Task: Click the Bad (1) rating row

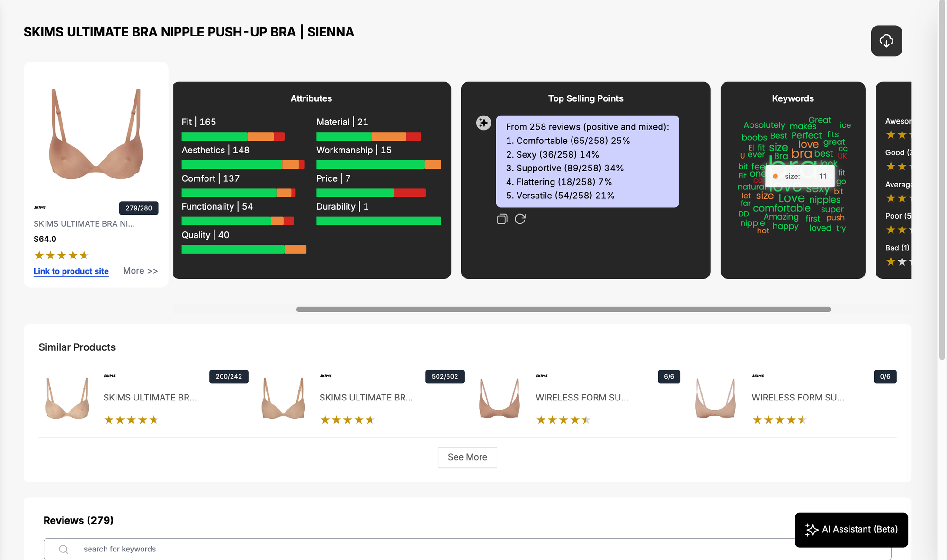Action: (898, 255)
